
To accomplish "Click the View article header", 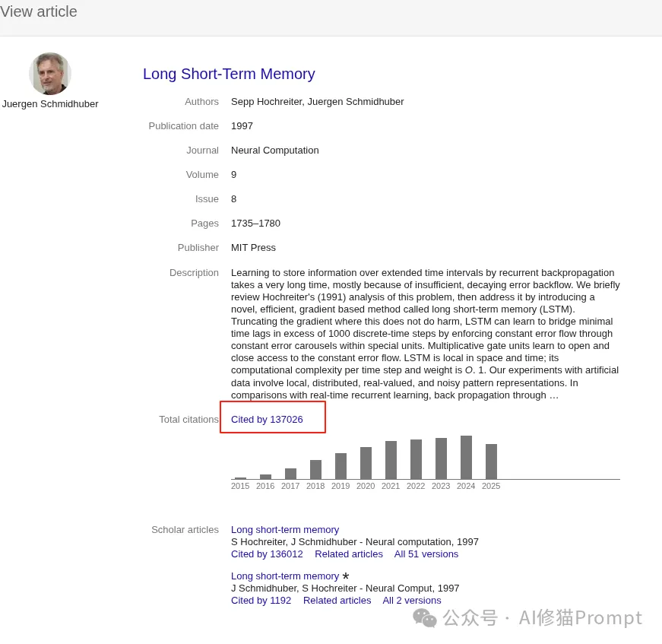I will (x=39, y=11).
